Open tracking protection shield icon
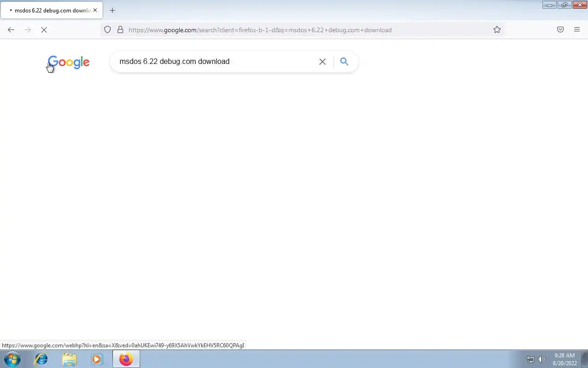 point(107,30)
